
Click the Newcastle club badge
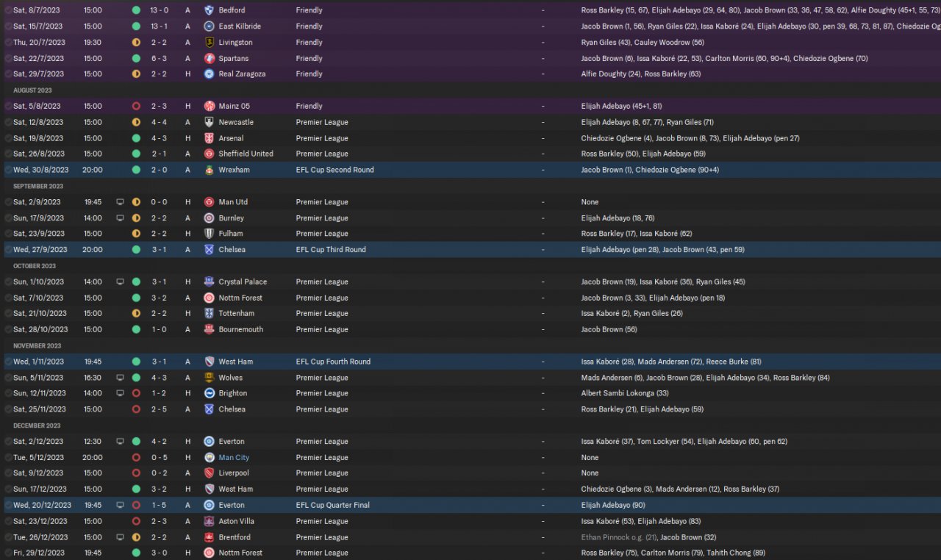pos(210,123)
